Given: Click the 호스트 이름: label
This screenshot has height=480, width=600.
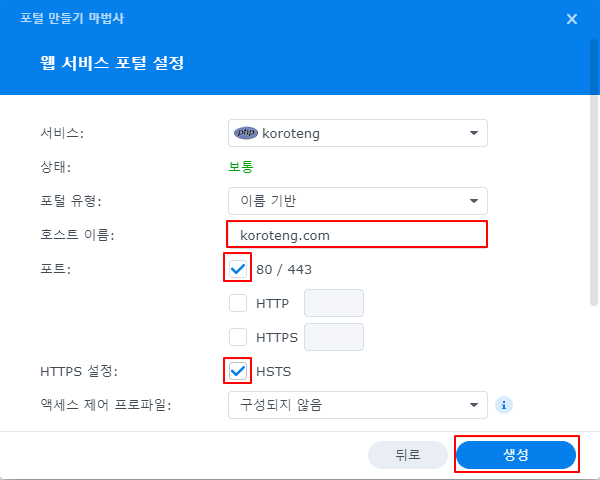Looking at the screenshot, I should [77, 235].
